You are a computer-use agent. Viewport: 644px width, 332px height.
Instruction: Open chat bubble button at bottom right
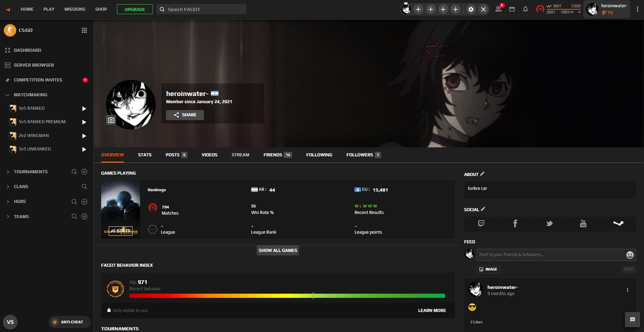[633, 320]
